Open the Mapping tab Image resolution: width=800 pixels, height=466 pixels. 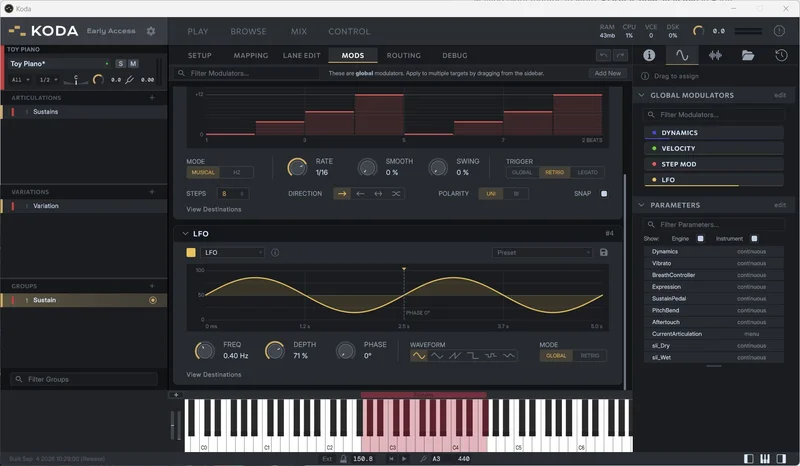[x=251, y=56]
